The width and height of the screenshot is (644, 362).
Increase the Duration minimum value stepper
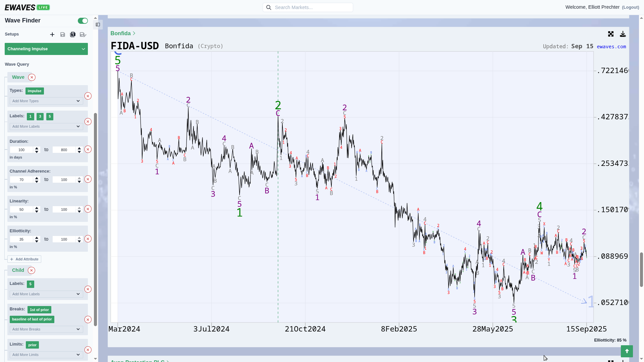[x=37, y=148]
